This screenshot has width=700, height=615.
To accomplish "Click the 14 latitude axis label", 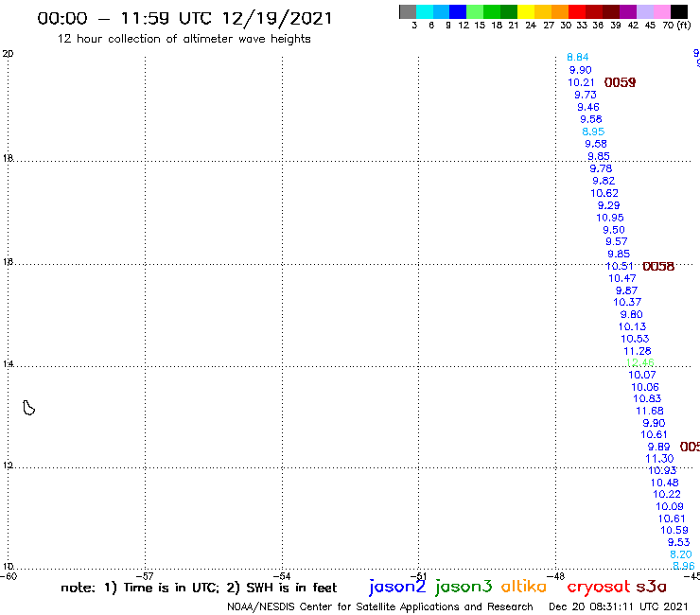I will (9, 364).
